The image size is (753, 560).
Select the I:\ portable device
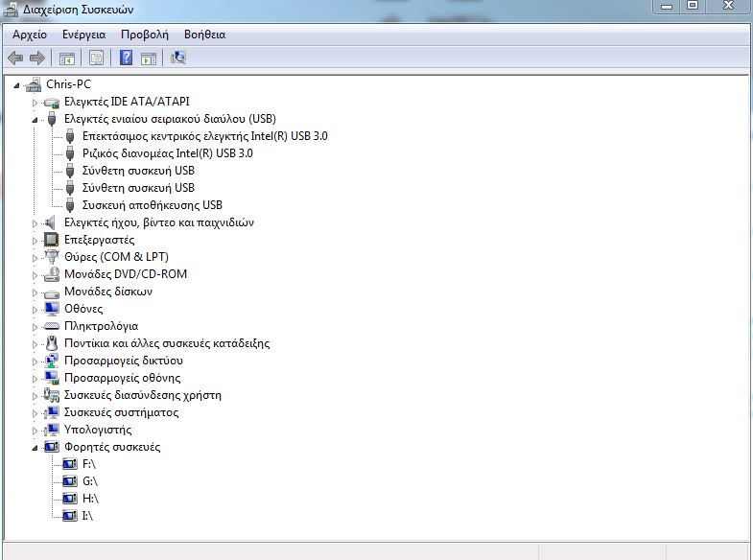click(x=87, y=516)
